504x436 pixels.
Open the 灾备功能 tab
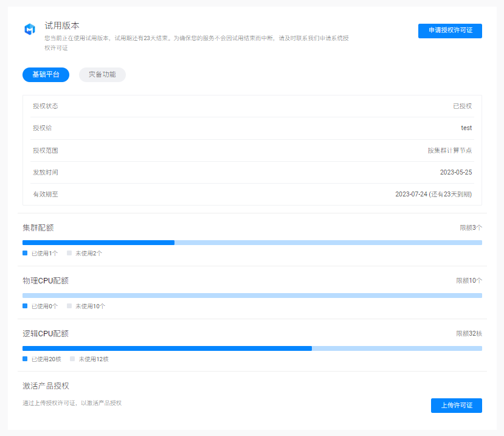pos(102,75)
